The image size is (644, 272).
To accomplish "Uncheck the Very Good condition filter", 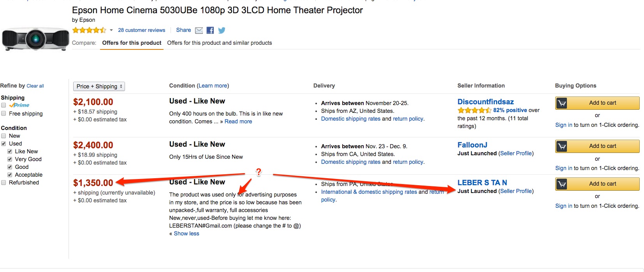I will tap(10, 159).
